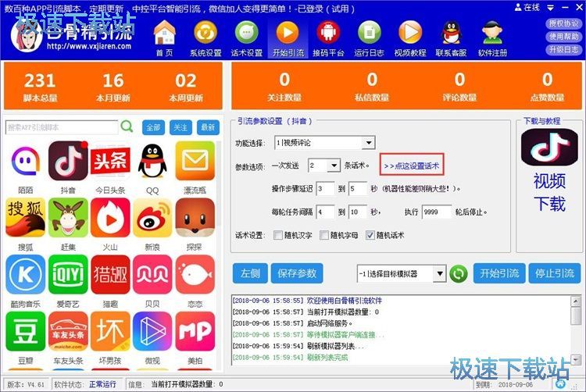Image resolution: width=586 pixels, height=392 pixels.
Task: Expand 功能选择 视频评论 dropdown
Action: tap(369, 143)
